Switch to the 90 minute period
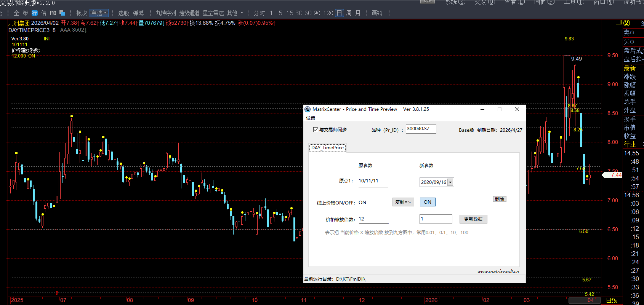 coord(317,13)
